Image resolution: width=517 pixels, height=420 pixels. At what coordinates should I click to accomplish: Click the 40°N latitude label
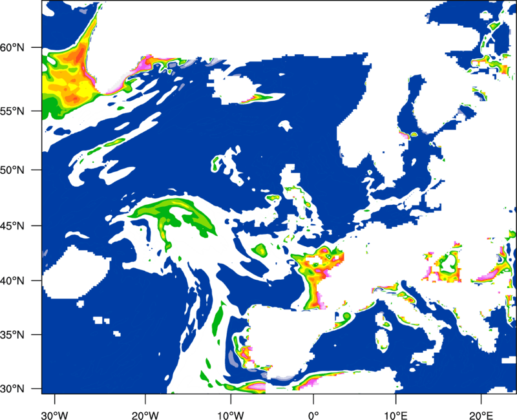coord(12,281)
